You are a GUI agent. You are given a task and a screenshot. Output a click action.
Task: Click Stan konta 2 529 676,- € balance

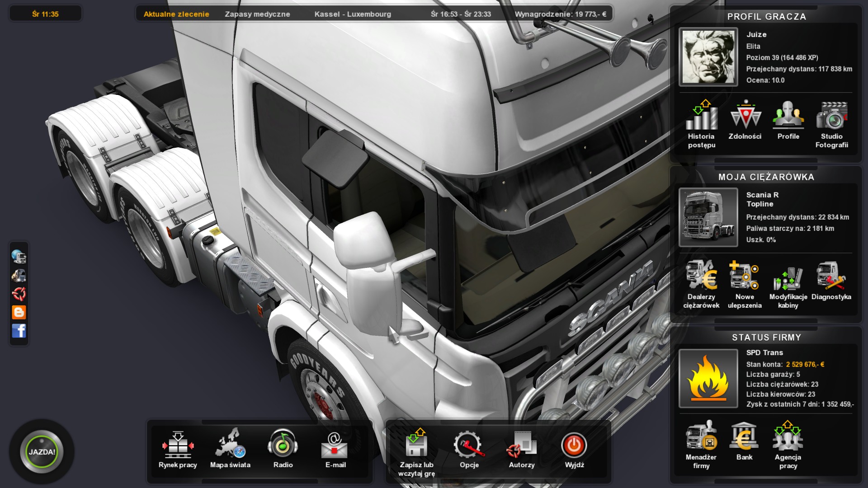(785, 364)
